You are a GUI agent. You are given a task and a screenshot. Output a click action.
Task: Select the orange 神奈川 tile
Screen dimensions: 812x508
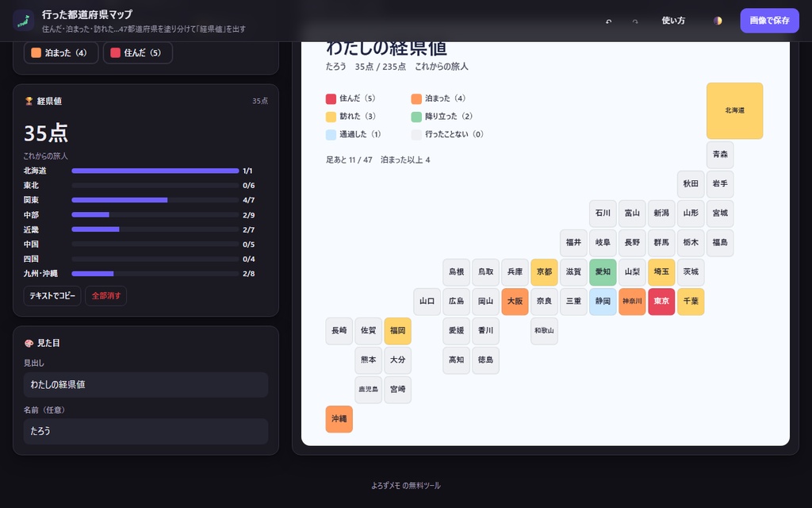pos(632,302)
